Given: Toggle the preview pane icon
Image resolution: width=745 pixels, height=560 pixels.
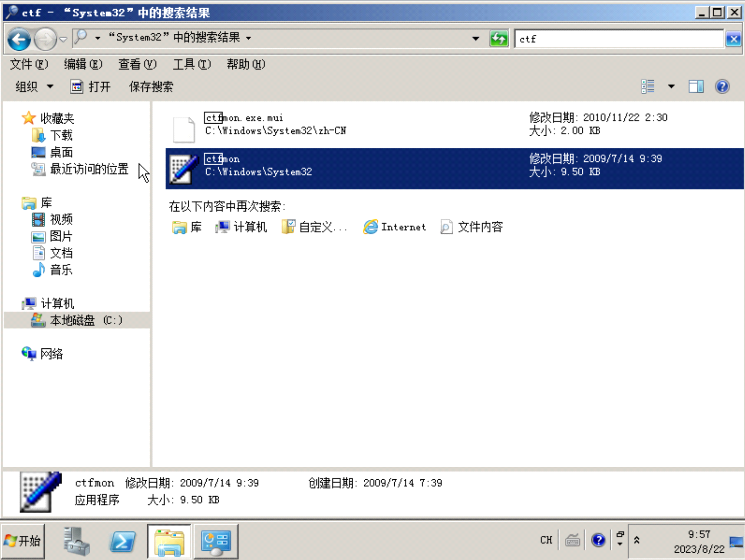Looking at the screenshot, I should [x=696, y=86].
